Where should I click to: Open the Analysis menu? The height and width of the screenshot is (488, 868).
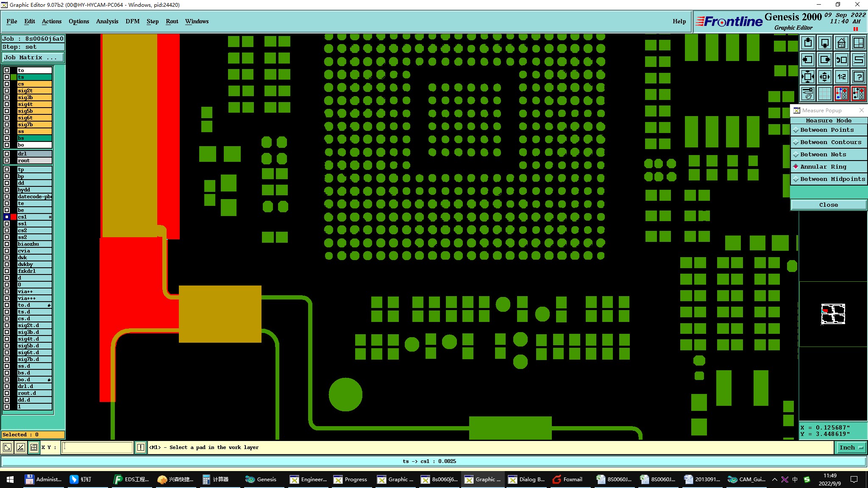tap(107, 21)
